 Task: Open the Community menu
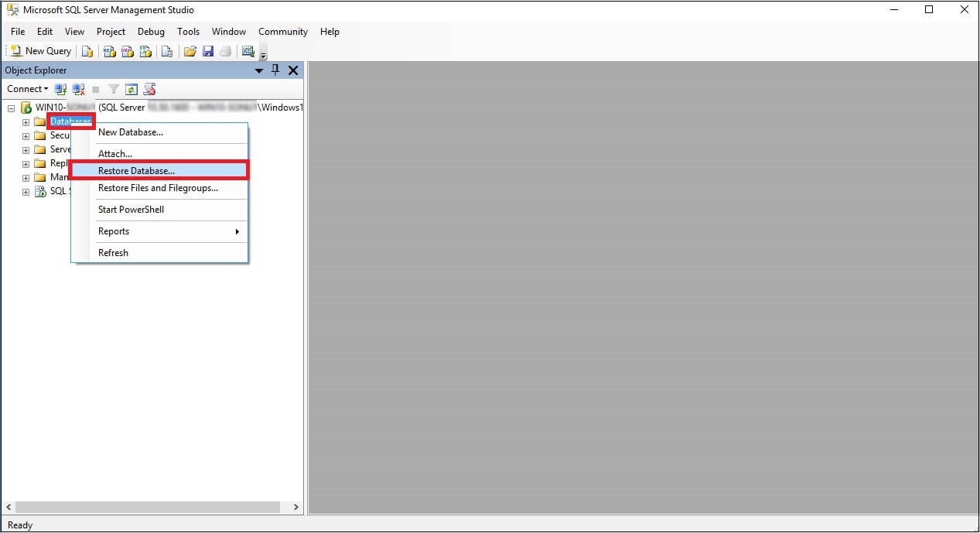pos(283,32)
